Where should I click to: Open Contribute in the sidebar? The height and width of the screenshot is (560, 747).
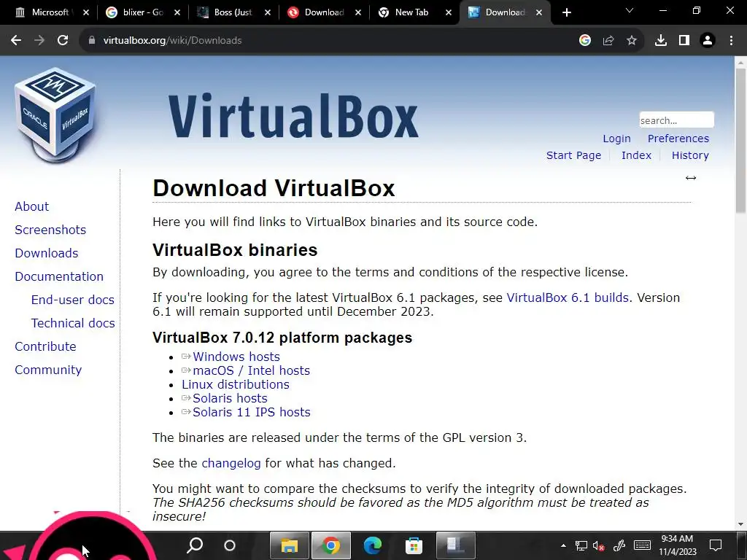pos(45,346)
